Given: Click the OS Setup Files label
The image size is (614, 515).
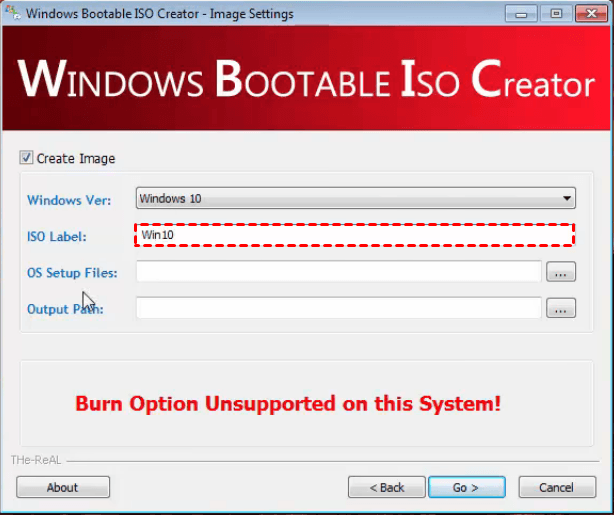Looking at the screenshot, I should (72, 273).
